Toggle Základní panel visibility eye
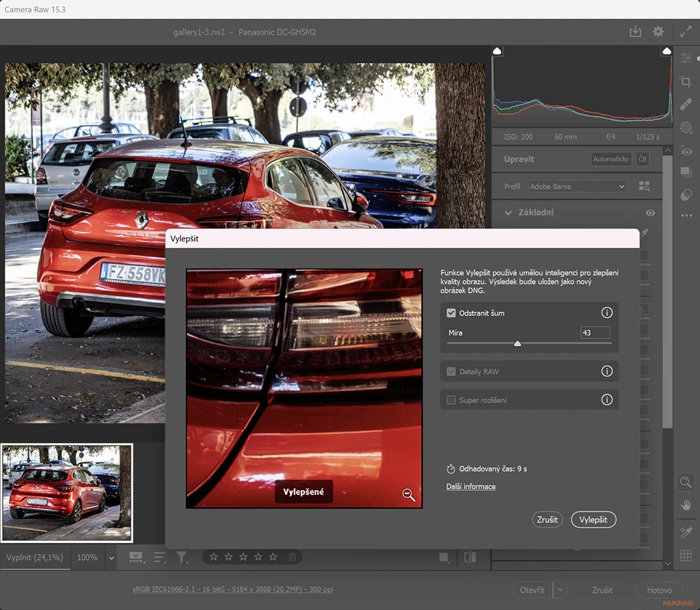This screenshot has height=610, width=700. pos(650,213)
